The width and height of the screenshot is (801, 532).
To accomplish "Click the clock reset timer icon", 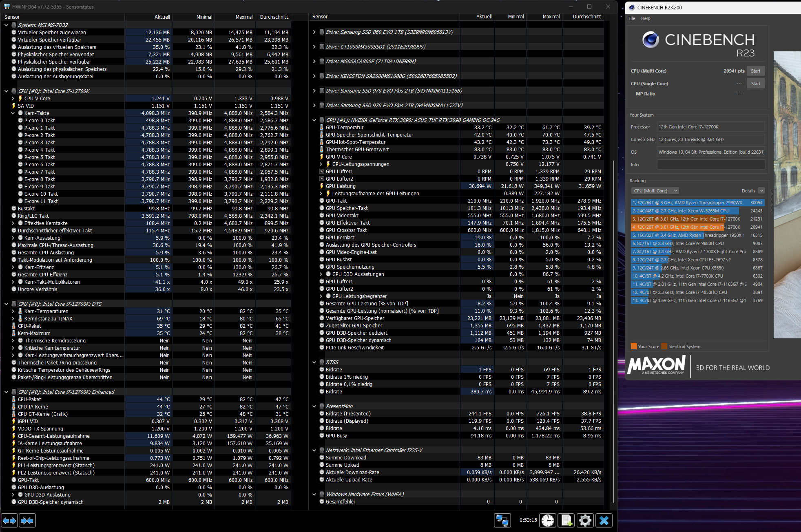I will coord(548,521).
